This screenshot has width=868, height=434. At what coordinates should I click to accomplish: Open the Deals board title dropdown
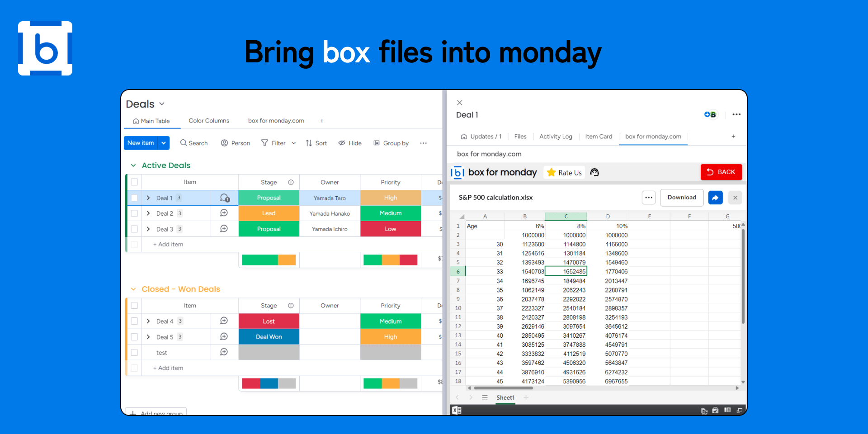tap(162, 104)
